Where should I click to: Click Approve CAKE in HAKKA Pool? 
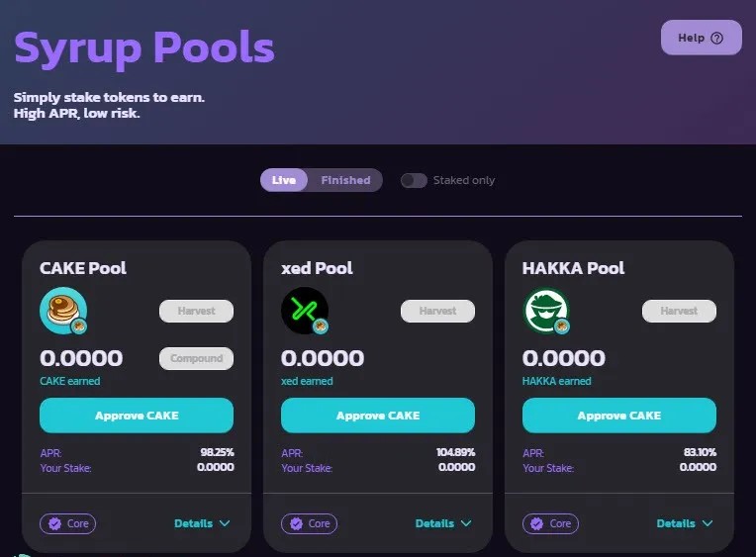click(x=619, y=416)
